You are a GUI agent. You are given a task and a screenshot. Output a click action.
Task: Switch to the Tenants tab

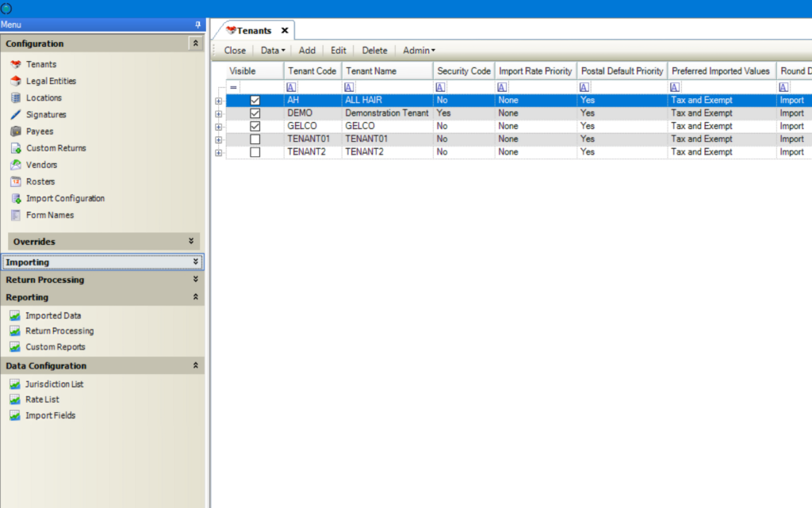click(x=252, y=29)
